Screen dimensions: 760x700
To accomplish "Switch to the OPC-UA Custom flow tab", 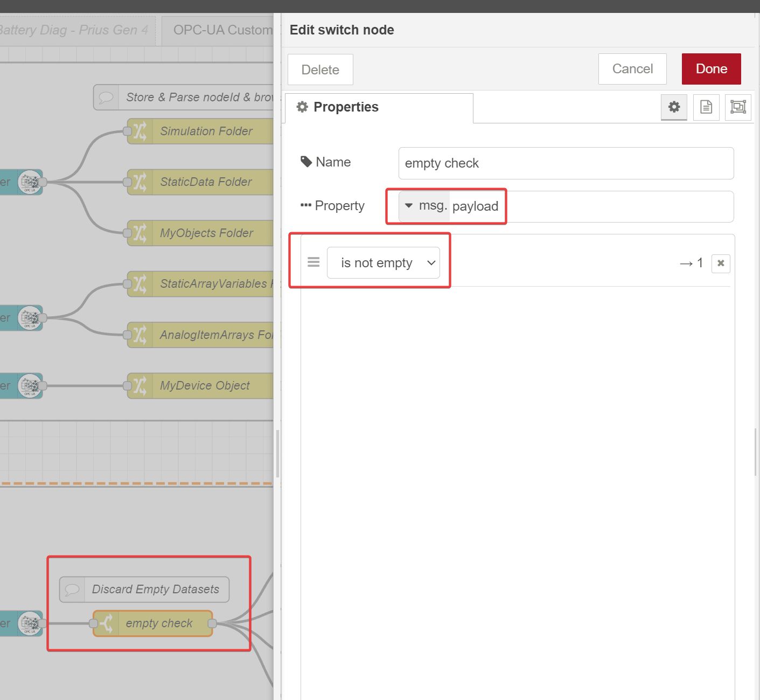I will 222,30.
